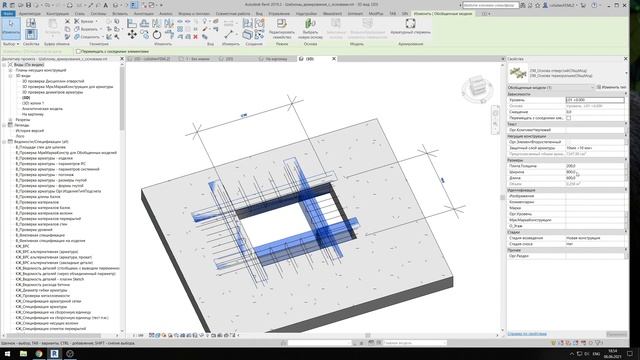Open the Аннотации ribbon tab
Image resolution: width=640 pixels, height=360 pixels.
(x=144, y=13)
